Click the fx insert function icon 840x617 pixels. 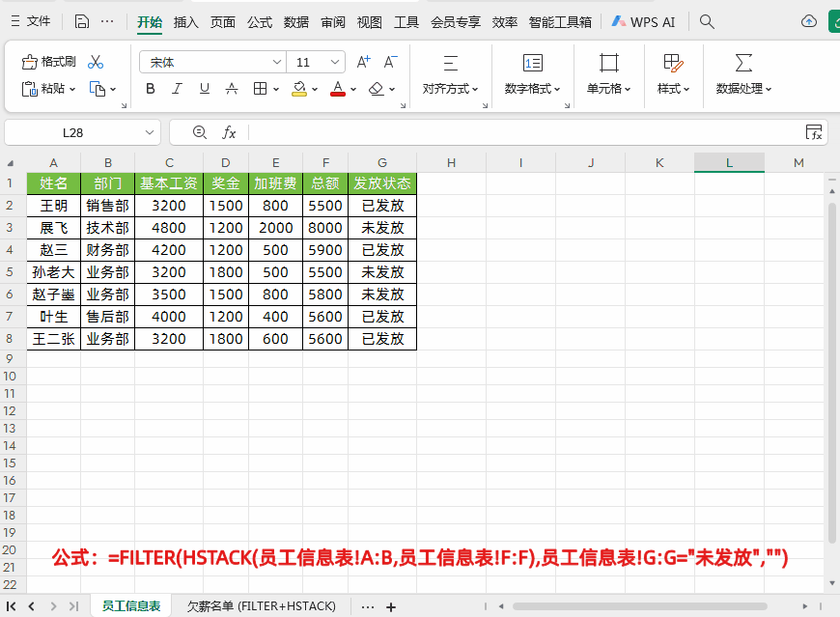click(x=229, y=132)
